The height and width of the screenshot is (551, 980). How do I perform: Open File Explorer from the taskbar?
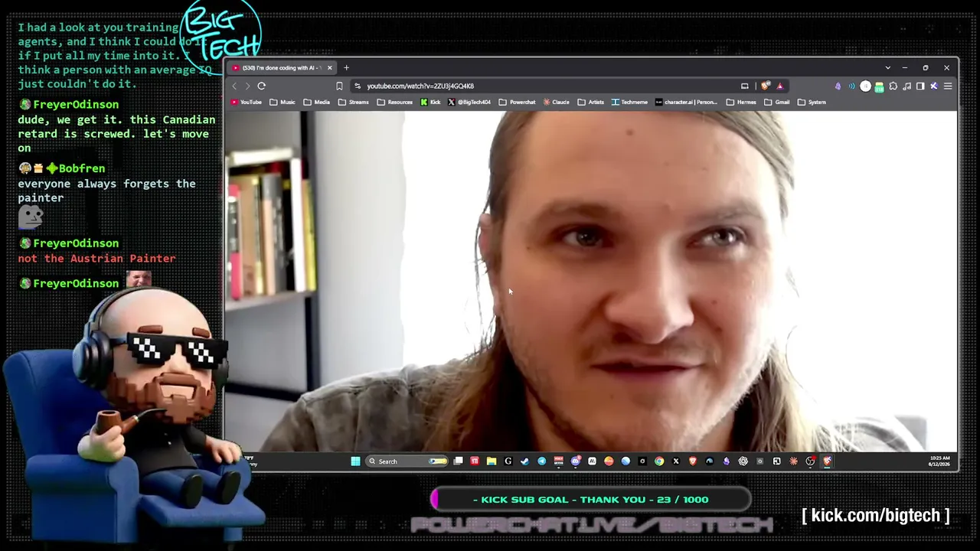492,461
